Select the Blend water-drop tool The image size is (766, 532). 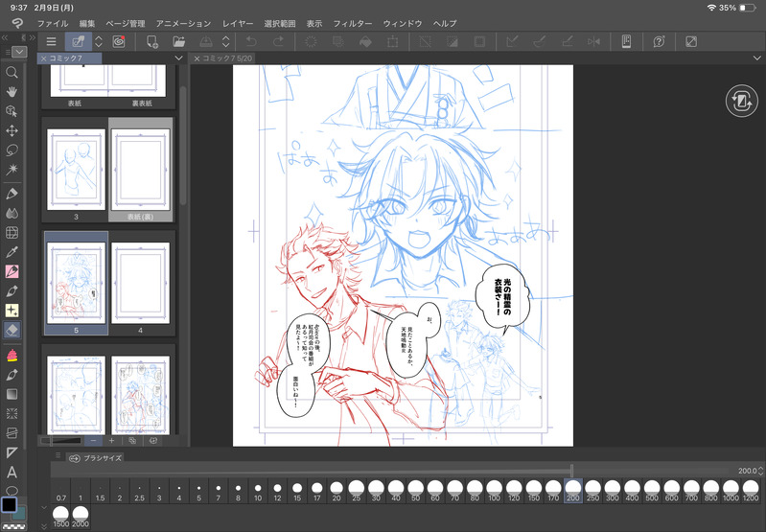click(x=12, y=213)
